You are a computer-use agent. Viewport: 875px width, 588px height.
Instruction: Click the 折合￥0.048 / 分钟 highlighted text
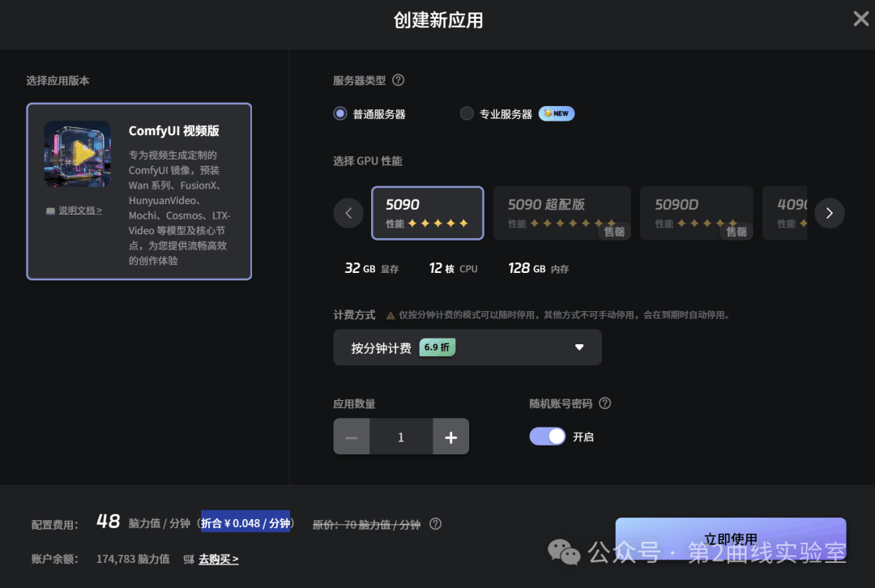point(245,522)
